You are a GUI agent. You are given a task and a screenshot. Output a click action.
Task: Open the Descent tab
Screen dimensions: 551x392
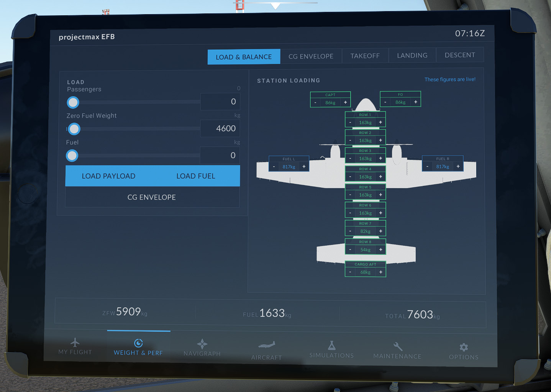pos(460,55)
